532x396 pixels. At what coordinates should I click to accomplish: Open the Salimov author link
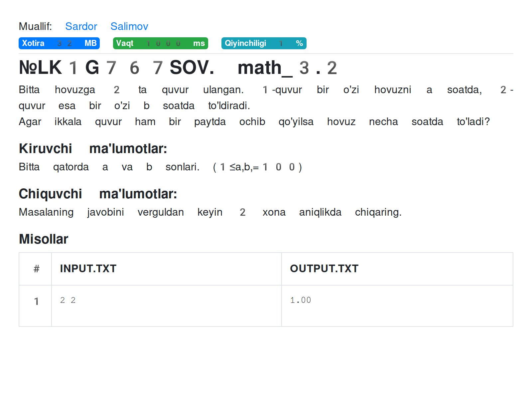129,26
